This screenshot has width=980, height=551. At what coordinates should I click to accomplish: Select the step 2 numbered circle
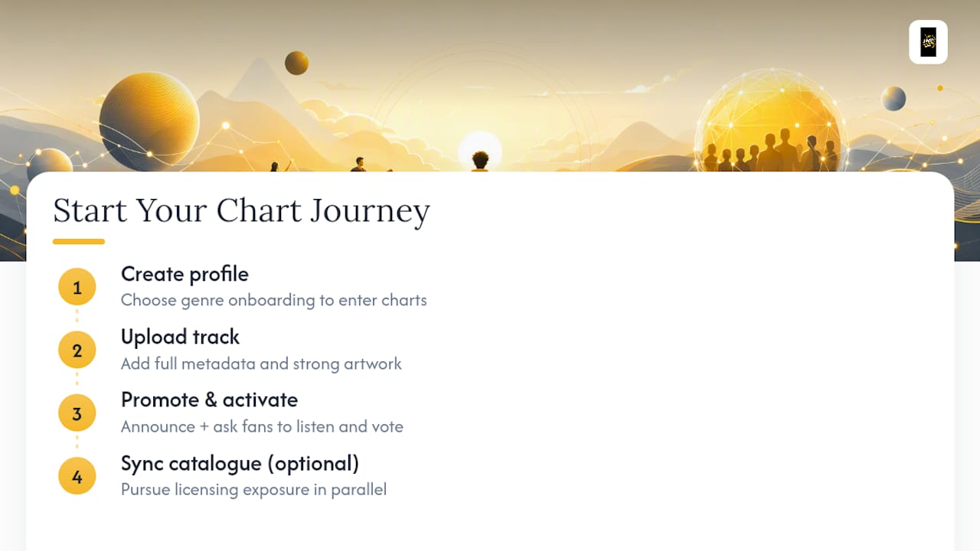click(x=77, y=350)
